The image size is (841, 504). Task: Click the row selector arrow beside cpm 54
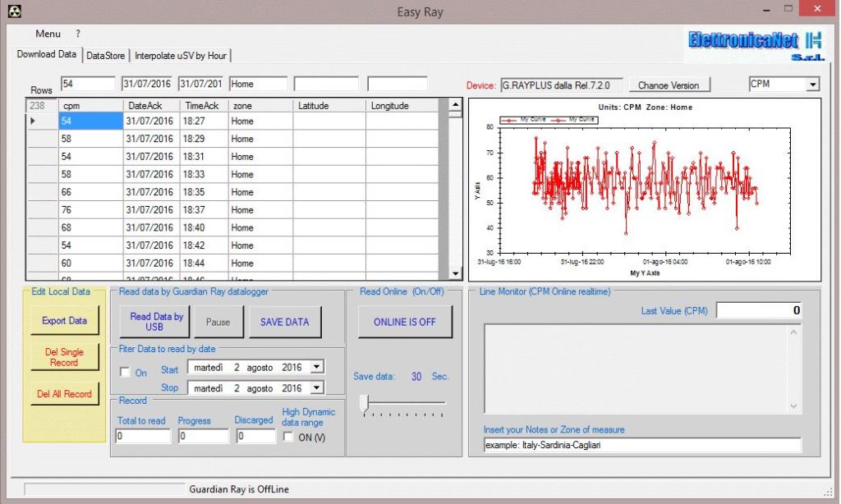[x=33, y=121]
